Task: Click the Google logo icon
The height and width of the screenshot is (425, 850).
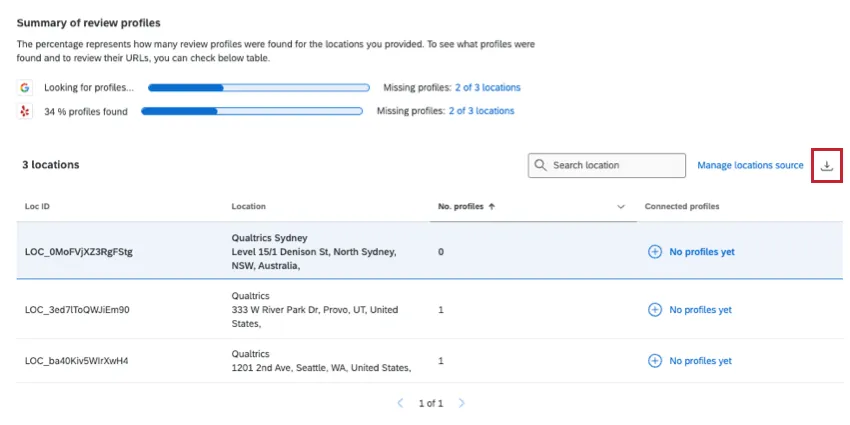Action: point(25,88)
